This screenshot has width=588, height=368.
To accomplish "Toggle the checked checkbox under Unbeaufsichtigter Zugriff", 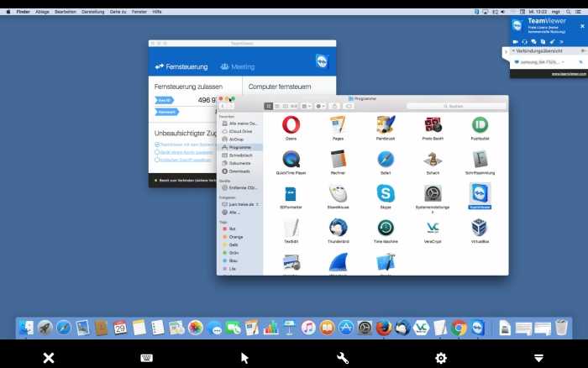I will click(x=157, y=145).
